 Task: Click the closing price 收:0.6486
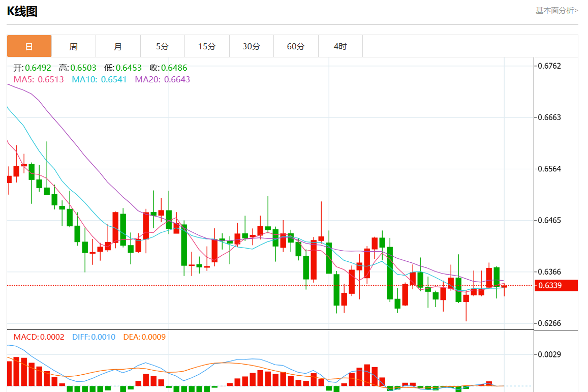tap(168, 68)
